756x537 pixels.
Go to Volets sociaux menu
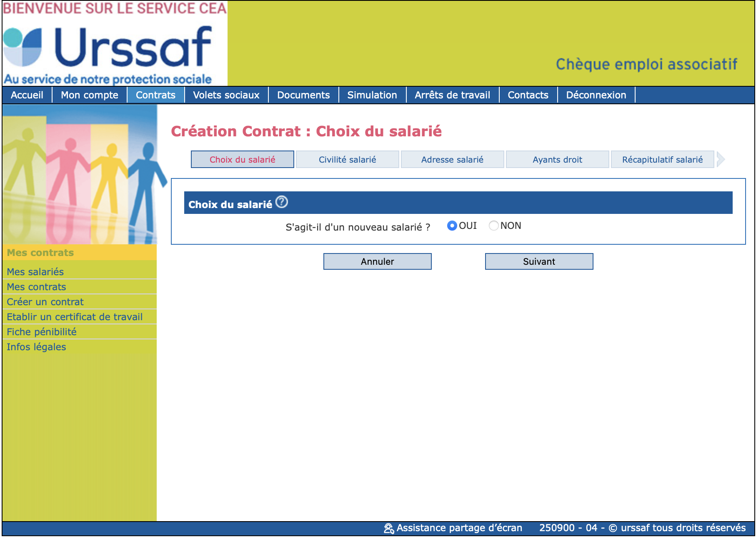(226, 95)
